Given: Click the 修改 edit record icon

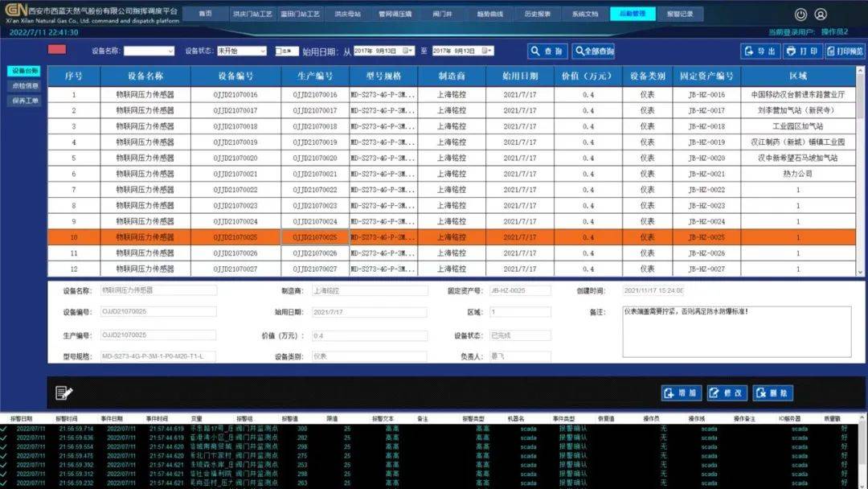Looking at the screenshot, I should [714, 393].
